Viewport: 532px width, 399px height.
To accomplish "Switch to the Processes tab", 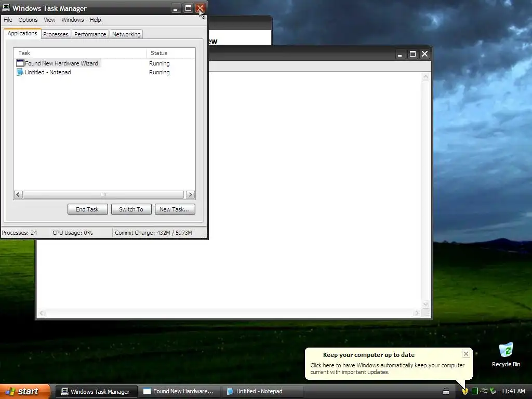I will point(56,34).
